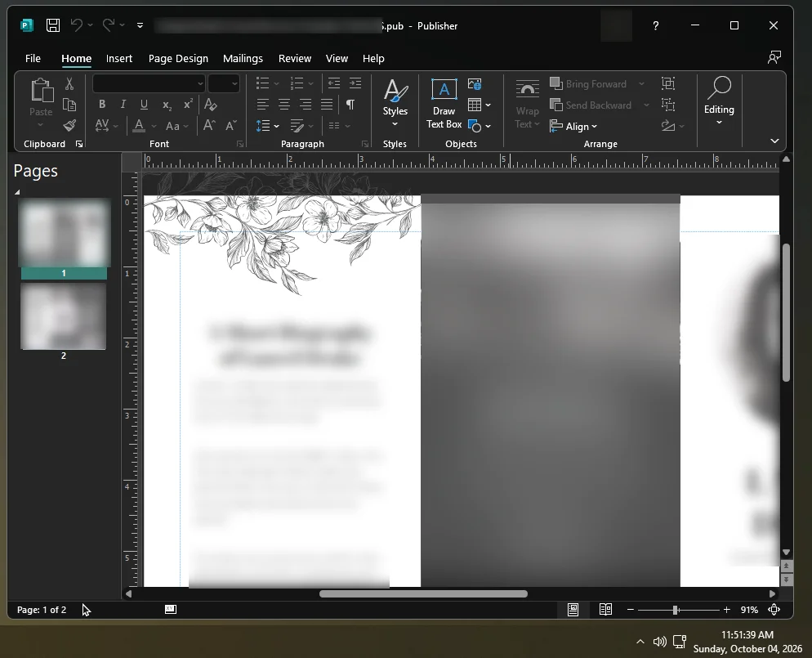812x658 pixels.
Task: Decrease the paragraph indent level
Action: (334, 83)
